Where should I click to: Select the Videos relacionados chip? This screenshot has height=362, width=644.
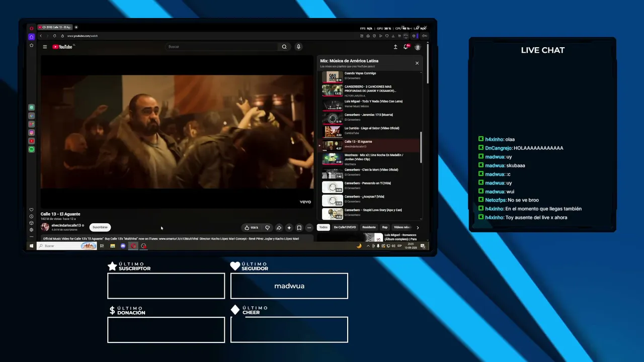click(402, 227)
